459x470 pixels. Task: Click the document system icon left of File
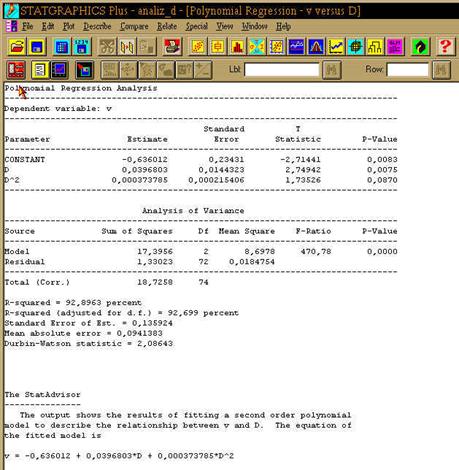coord(11,26)
